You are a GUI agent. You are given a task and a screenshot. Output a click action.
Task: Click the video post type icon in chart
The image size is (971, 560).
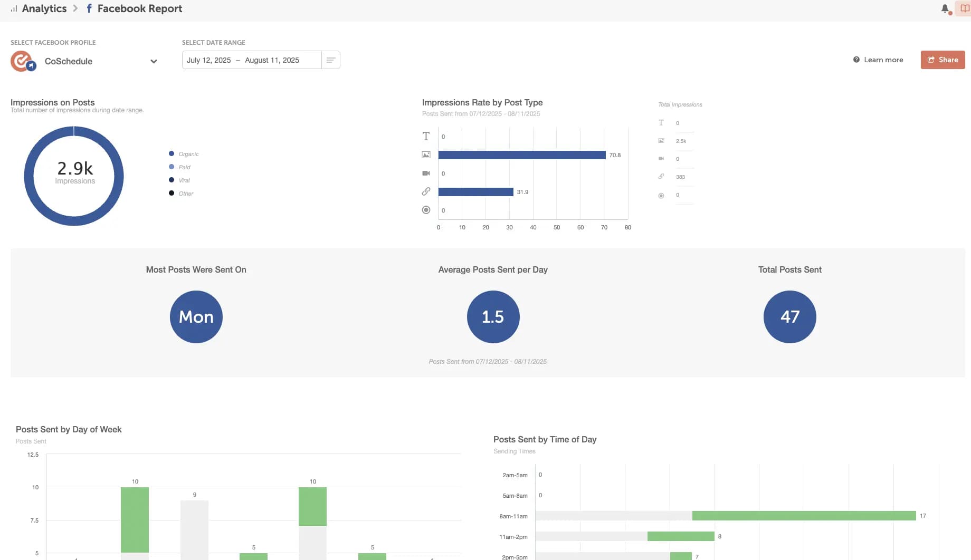click(x=426, y=173)
